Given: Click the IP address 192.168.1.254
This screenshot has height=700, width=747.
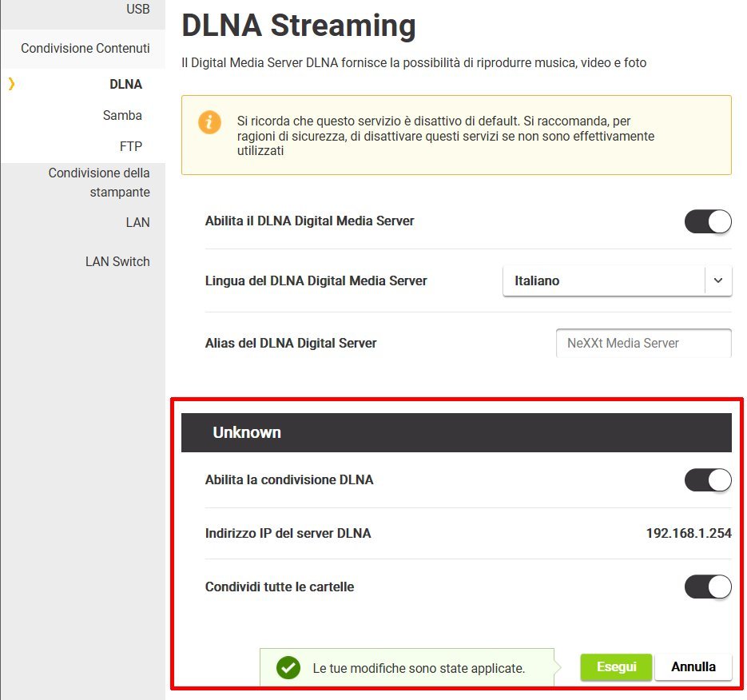Looking at the screenshot, I should [x=689, y=533].
